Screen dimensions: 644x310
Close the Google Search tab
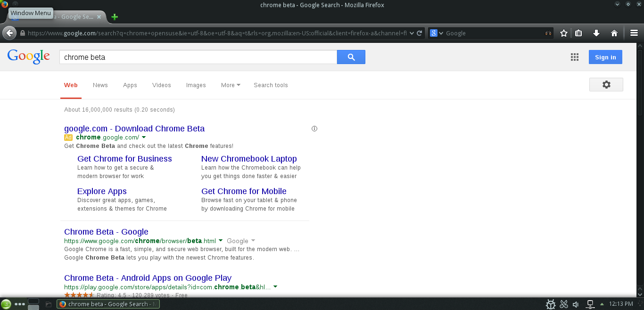(99, 17)
